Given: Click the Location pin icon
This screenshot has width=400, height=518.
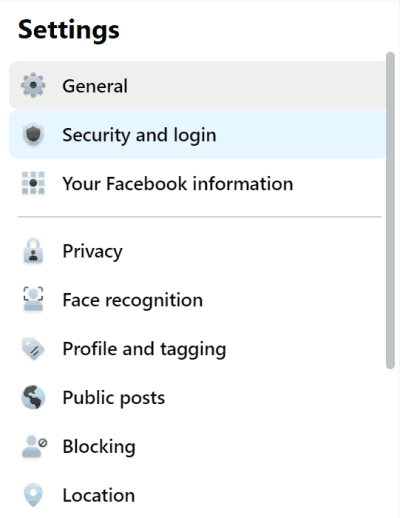Looking at the screenshot, I should [33, 495].
